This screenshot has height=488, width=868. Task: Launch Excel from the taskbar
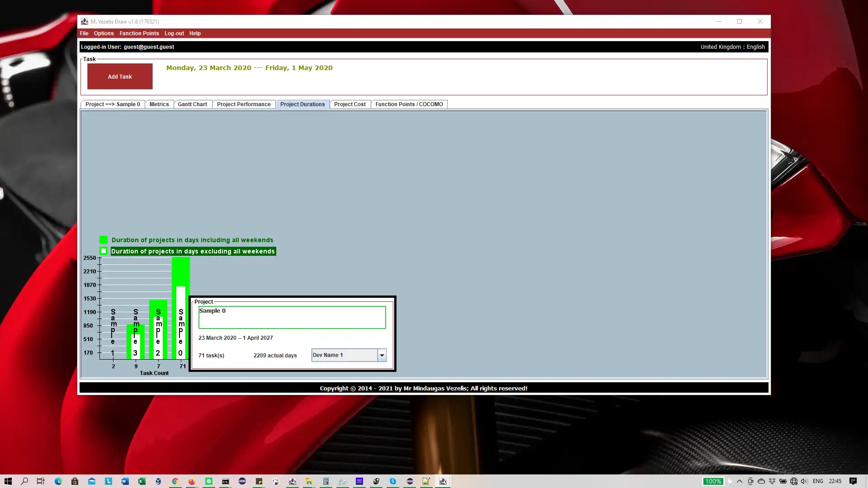142,481
